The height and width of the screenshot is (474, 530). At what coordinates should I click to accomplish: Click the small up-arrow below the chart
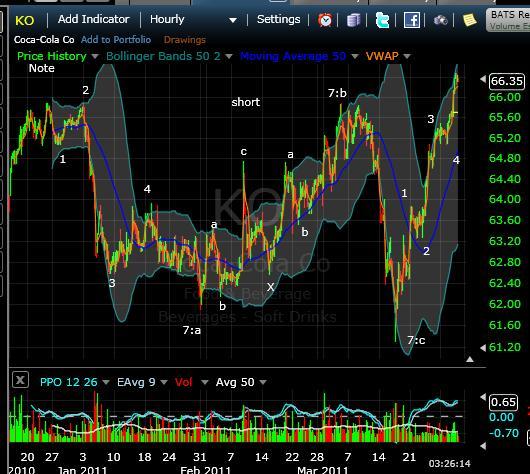[470, 359]
